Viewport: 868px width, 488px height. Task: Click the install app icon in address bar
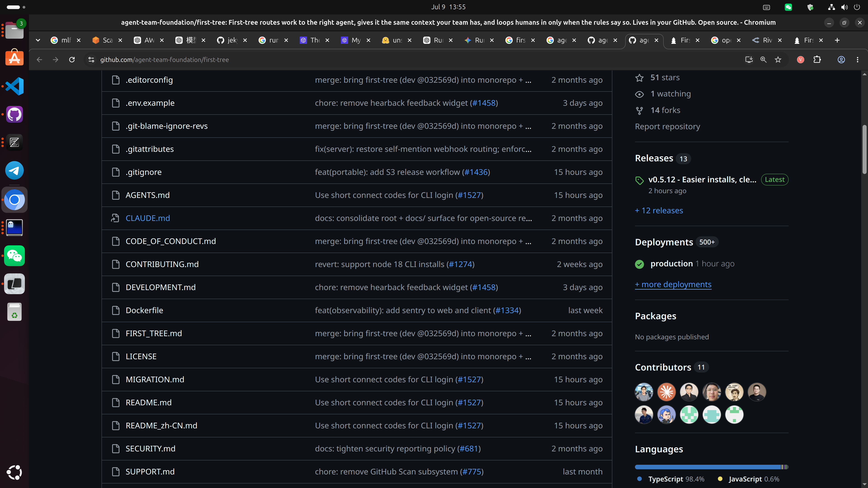point(749,60)
